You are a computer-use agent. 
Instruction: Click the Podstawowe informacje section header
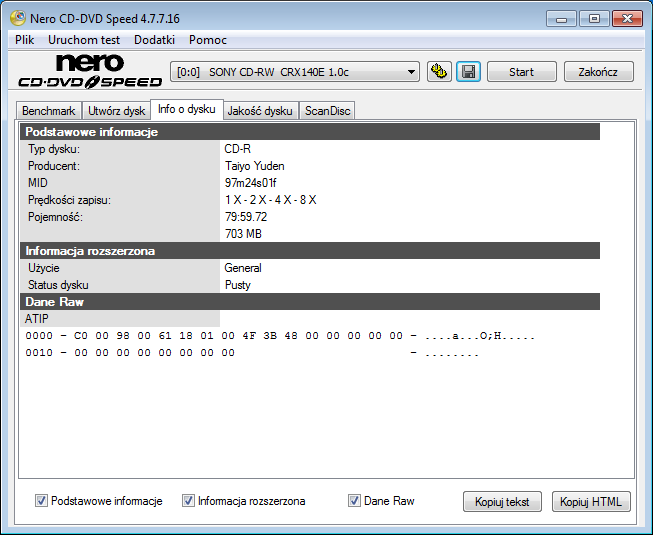(x=310, y=132)
